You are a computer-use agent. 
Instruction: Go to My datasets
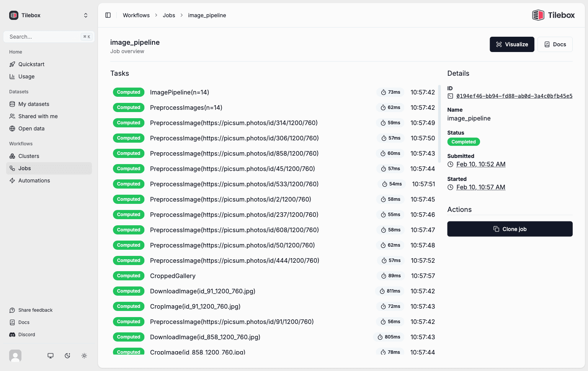pyautogui.click(x=49, y=104)
